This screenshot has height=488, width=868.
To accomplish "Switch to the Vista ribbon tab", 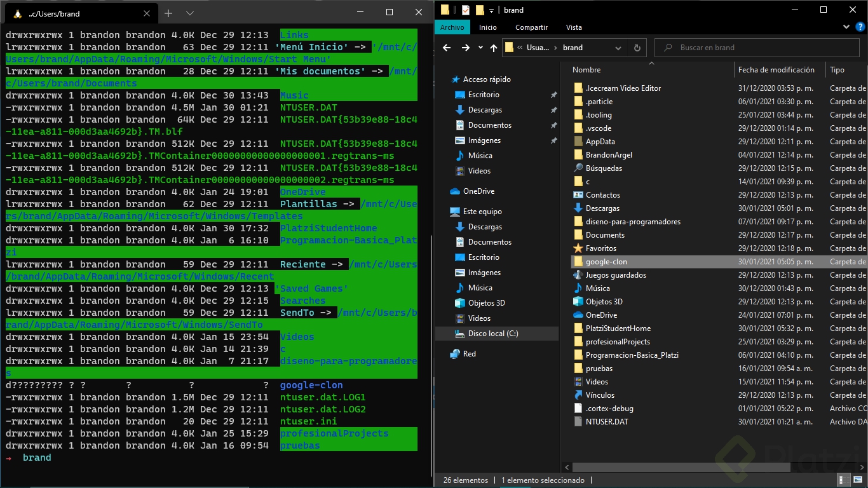I will 573,27.
